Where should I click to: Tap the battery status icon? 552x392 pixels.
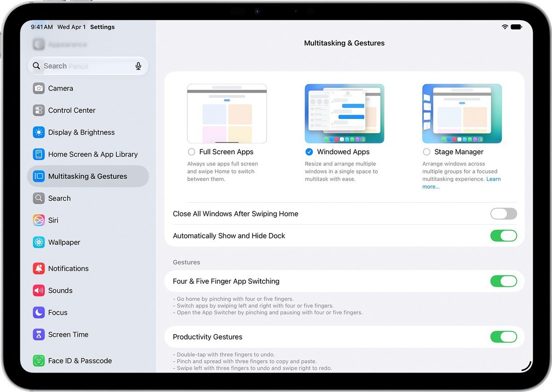pyautogui.click(x=517, y=27)
